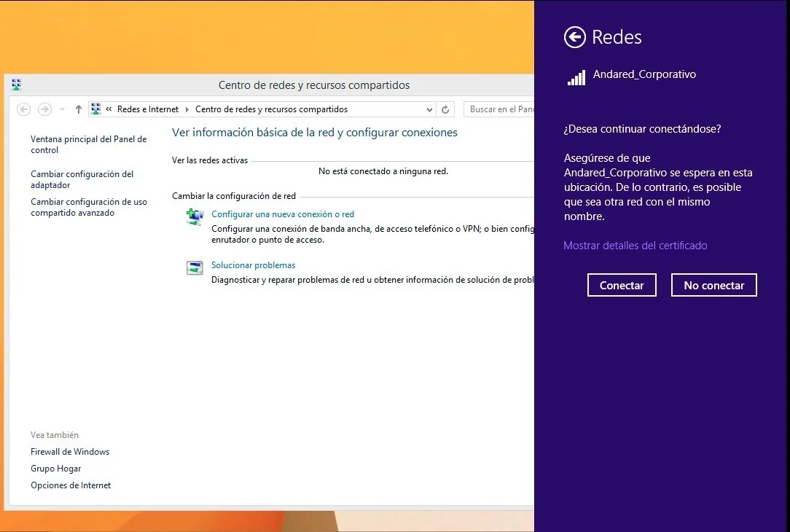Image resolution: width=790 pixels, height=532 pixels.
Task: Open the recent locations dropdown arrow
Action: point(62,109)
